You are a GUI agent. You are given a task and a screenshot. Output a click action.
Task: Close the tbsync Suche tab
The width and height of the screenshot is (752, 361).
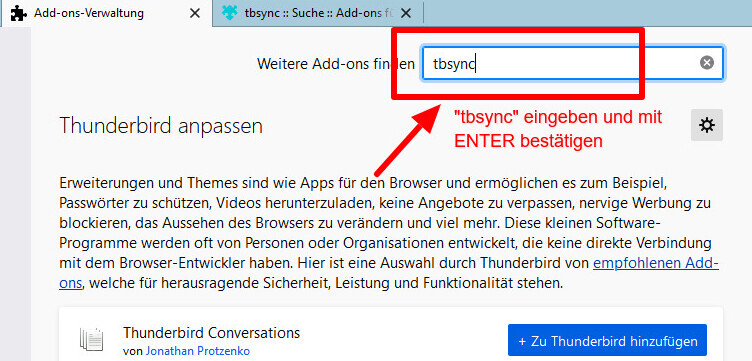click(406, 13)
